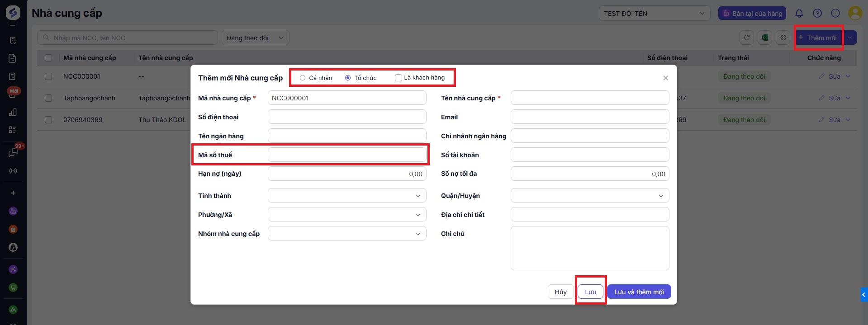Open the chat messages icon with 99+ badge

pos(13,152)
